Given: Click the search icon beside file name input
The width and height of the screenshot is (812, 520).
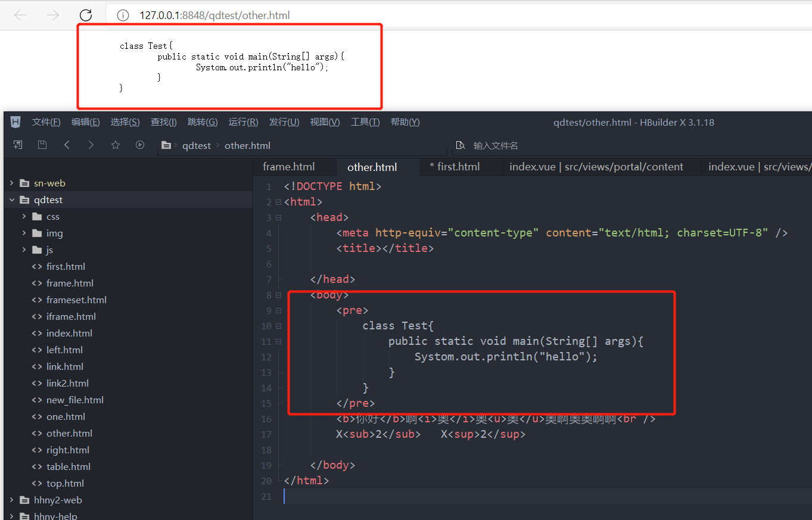Looking at the screenshot, I should [x=460, y=145].
